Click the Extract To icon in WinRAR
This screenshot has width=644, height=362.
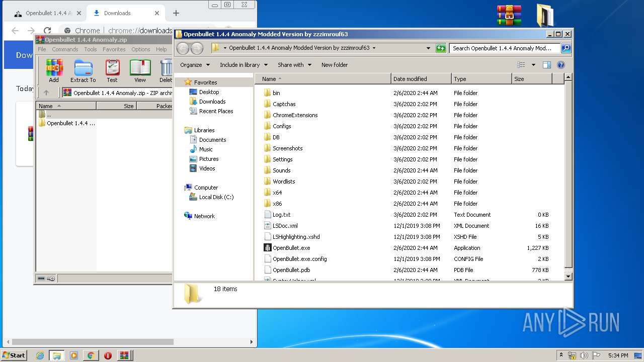tap(83, 70)
